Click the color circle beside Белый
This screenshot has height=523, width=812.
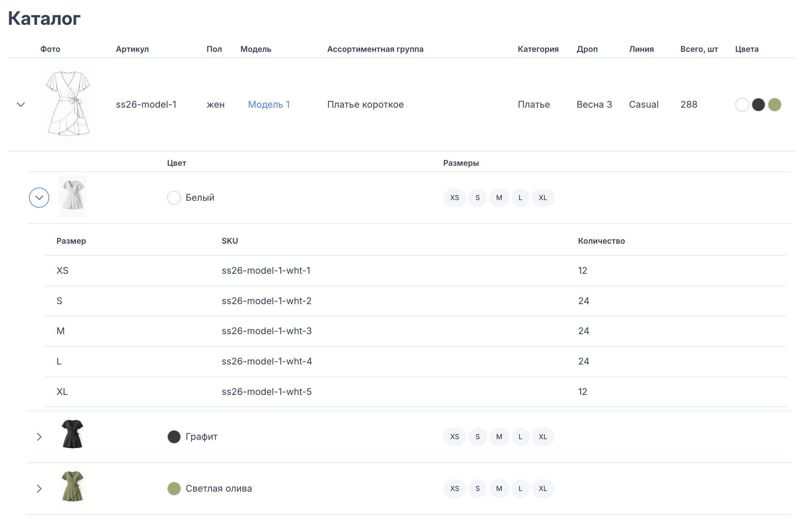(174, 198)
